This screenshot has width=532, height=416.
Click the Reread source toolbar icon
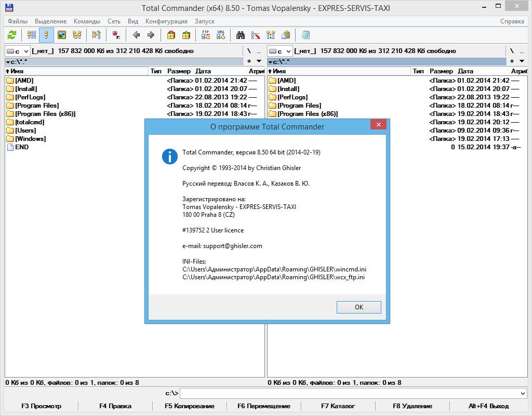[12, 35]
